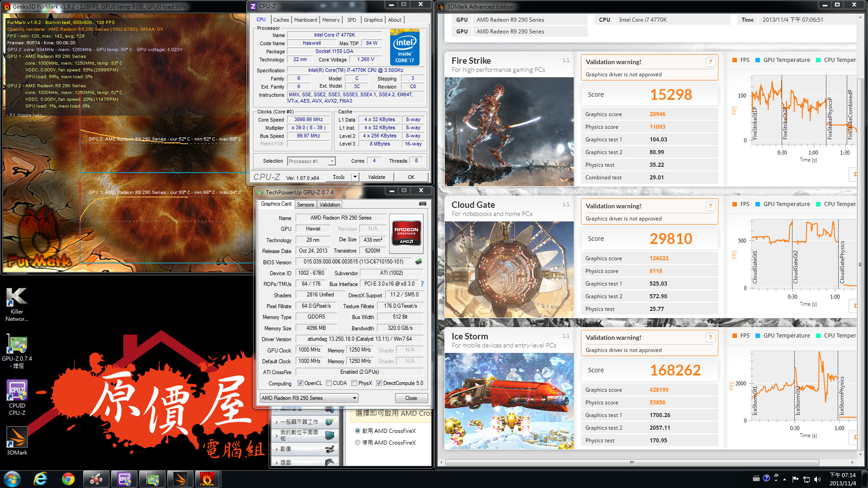
Task: Click the Cloud Gate benchmark thumbnail
Action: point(509,270)
